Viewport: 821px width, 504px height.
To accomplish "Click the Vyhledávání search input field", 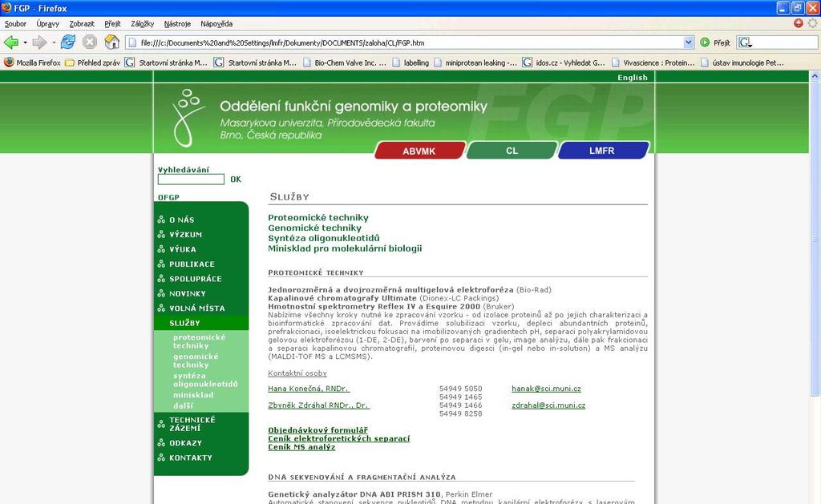I will coord(191,179).
